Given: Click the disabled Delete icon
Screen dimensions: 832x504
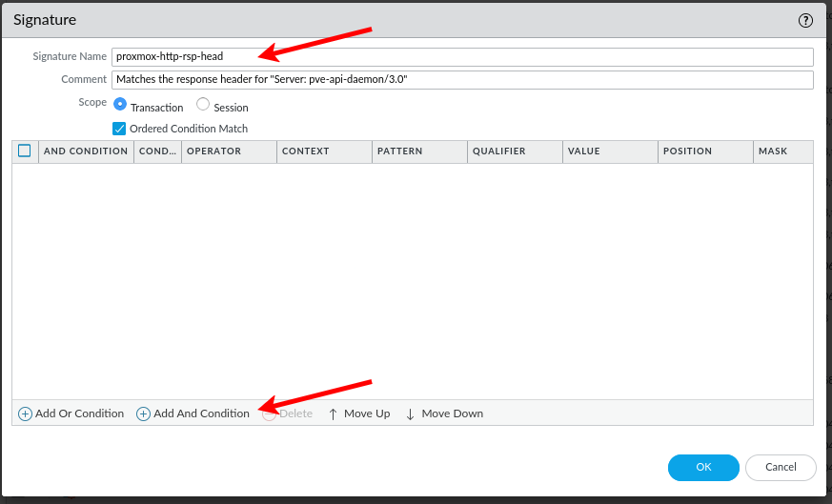Looking at the screenshot, I should coord(270,413).
